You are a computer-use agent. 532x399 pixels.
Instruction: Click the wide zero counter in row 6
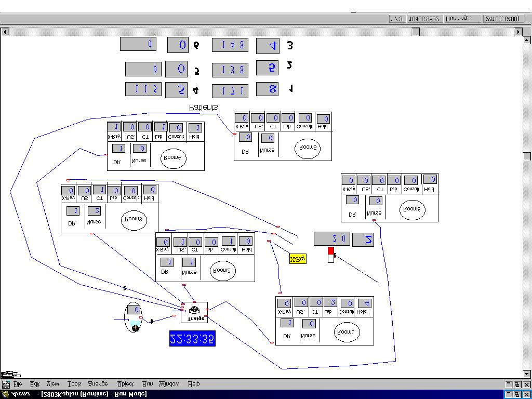tap(138, 44)
